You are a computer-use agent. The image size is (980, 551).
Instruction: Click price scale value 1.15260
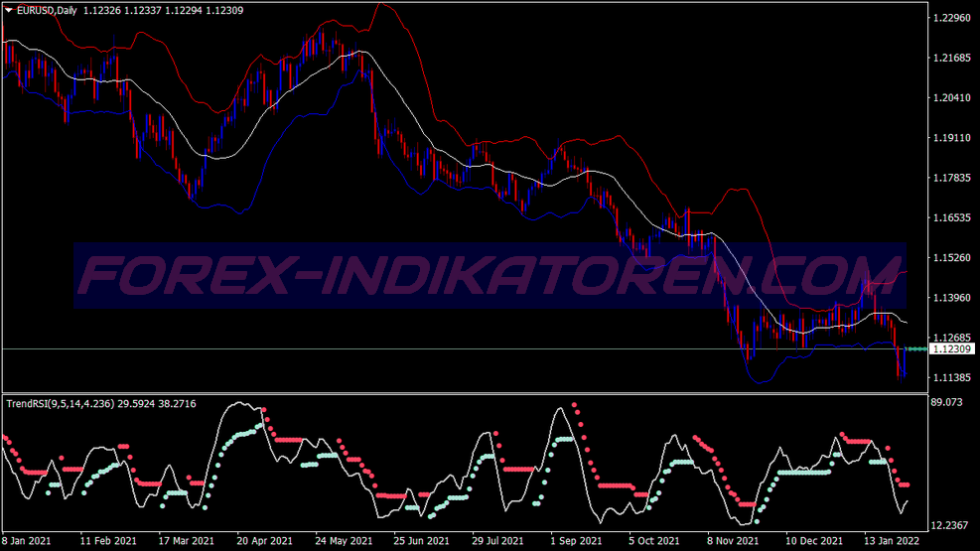coord(952,258)
